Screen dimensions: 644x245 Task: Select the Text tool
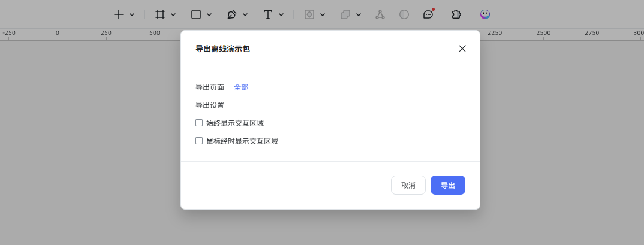[x=268, y=14]
